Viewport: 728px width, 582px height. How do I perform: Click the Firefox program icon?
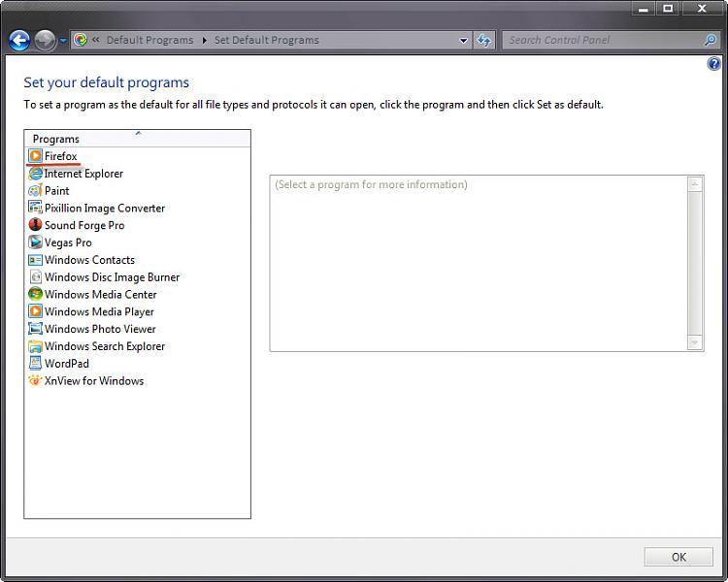pos(35,156)
